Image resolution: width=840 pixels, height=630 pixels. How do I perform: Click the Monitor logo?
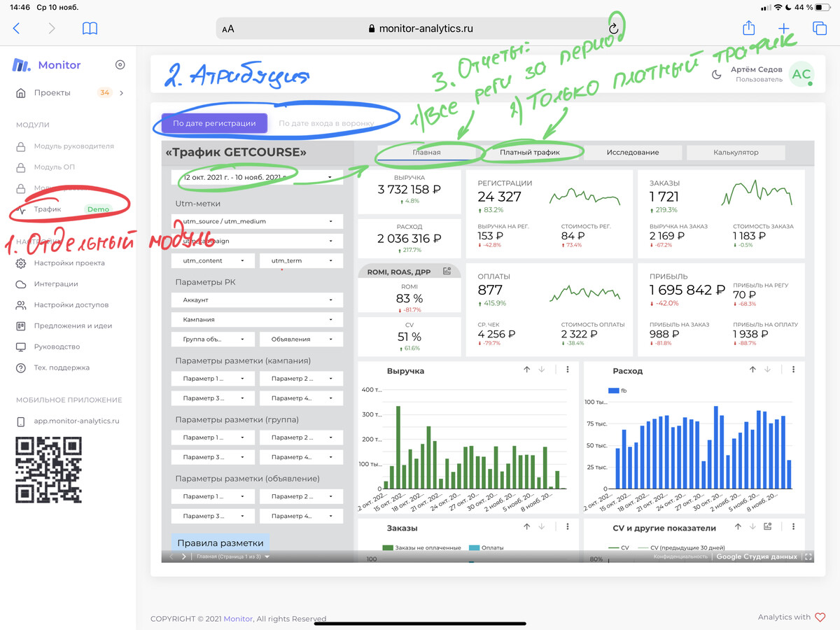[x=46, y=65]
